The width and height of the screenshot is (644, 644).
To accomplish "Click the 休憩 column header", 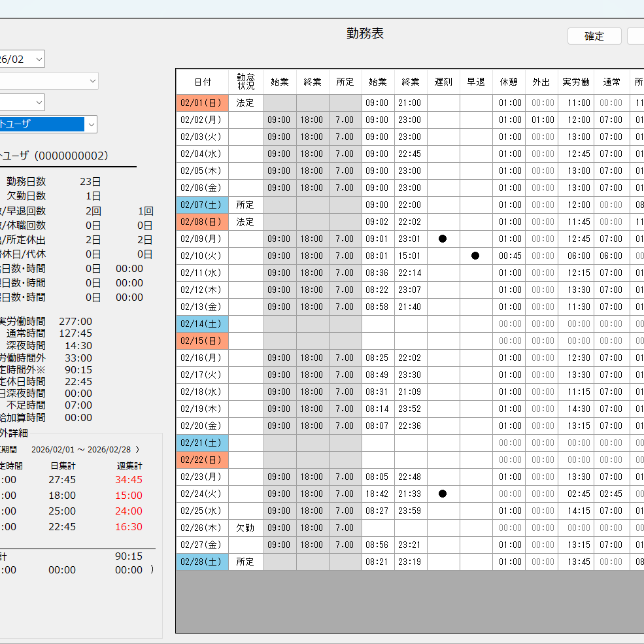I will [509, 82].
